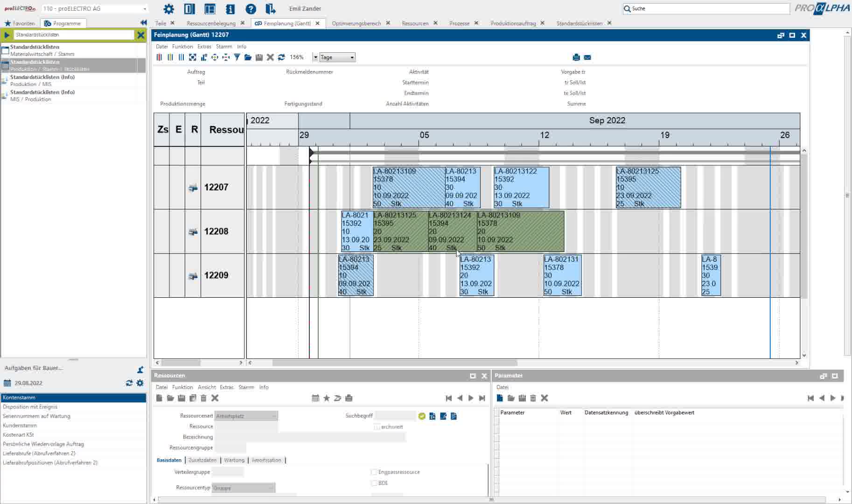Click the Bezeichnung input field

[x=310, y=437]
